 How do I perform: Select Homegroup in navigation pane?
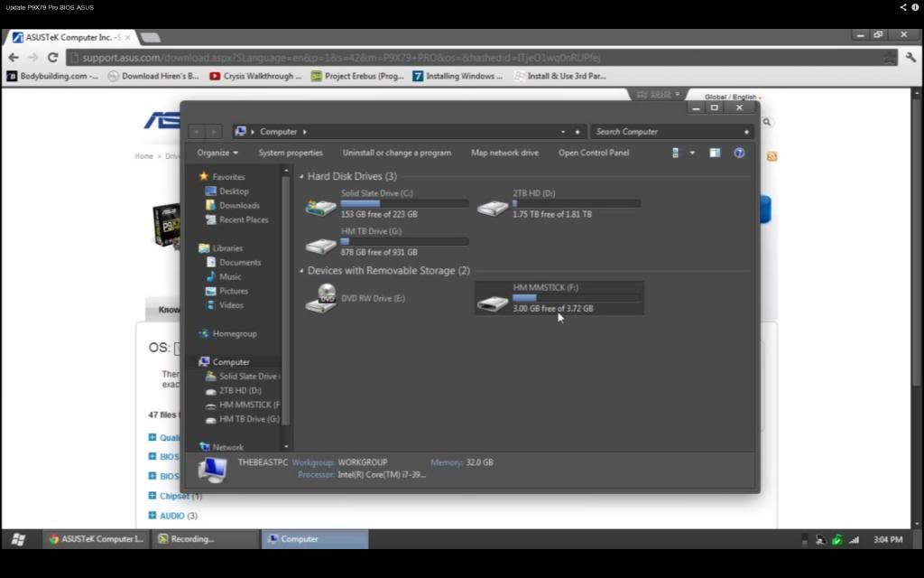pyautogui.click(x=235, y=333)
